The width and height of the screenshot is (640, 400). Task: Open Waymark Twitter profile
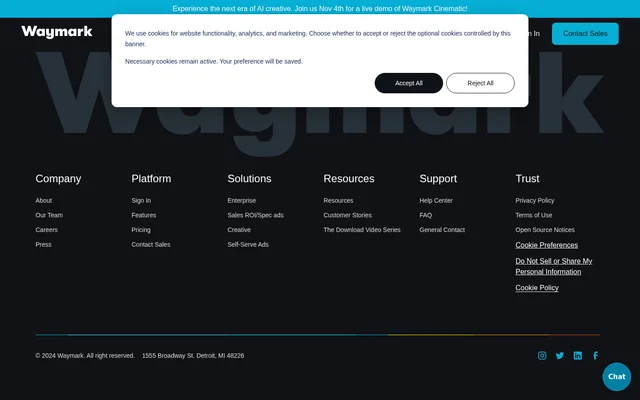coord(560,356)
